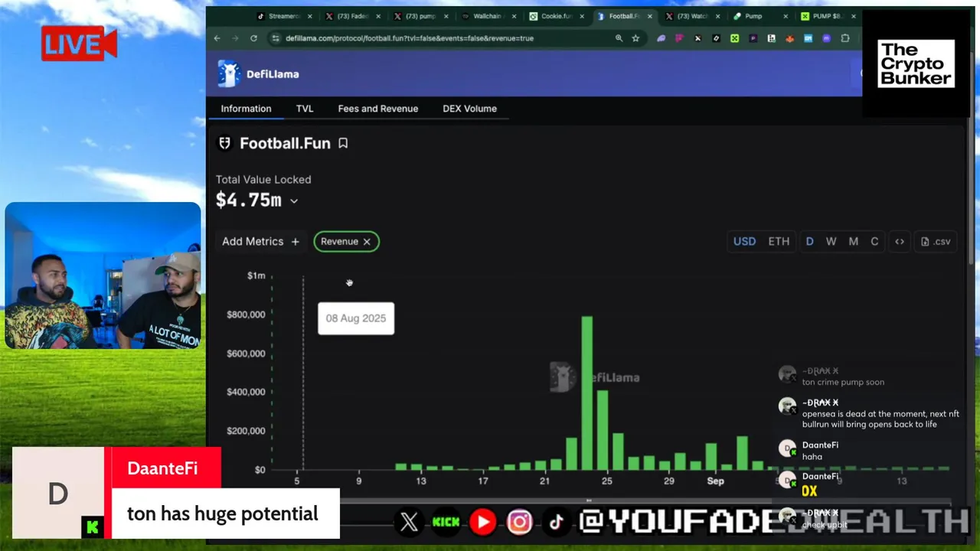The width and height of the screenshot is (980, 551).
Task: Close the Wallchain tab
Action: (x=514, y=16)
